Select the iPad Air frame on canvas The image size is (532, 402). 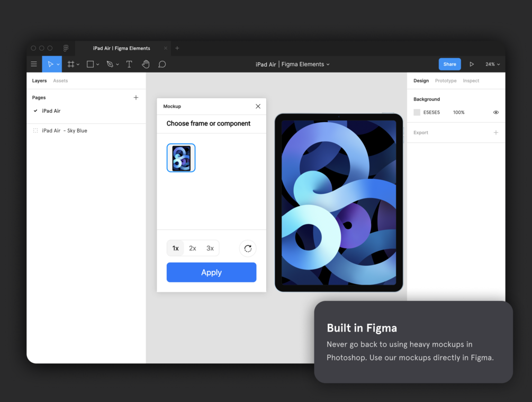tap(339, 203)
